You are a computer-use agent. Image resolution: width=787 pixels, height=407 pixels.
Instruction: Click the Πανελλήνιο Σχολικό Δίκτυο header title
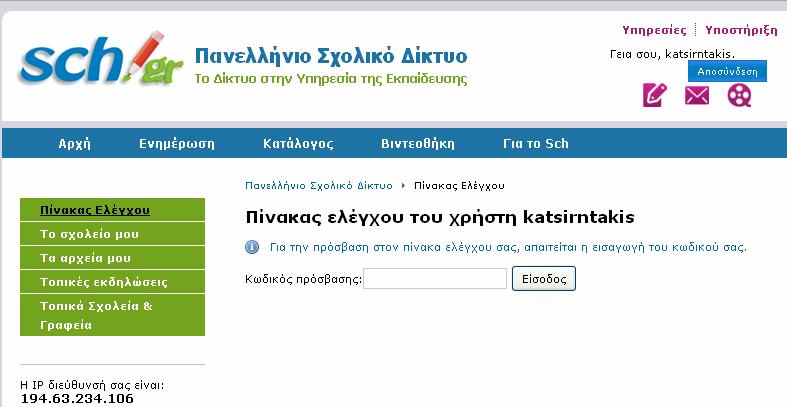[331, 56]
